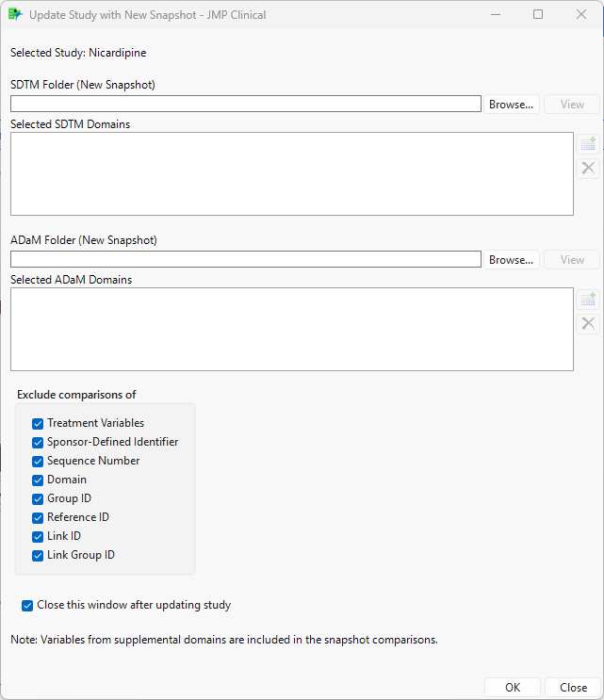
Task: Toggle the Group ID checkbox
Action: pos(38,499)
